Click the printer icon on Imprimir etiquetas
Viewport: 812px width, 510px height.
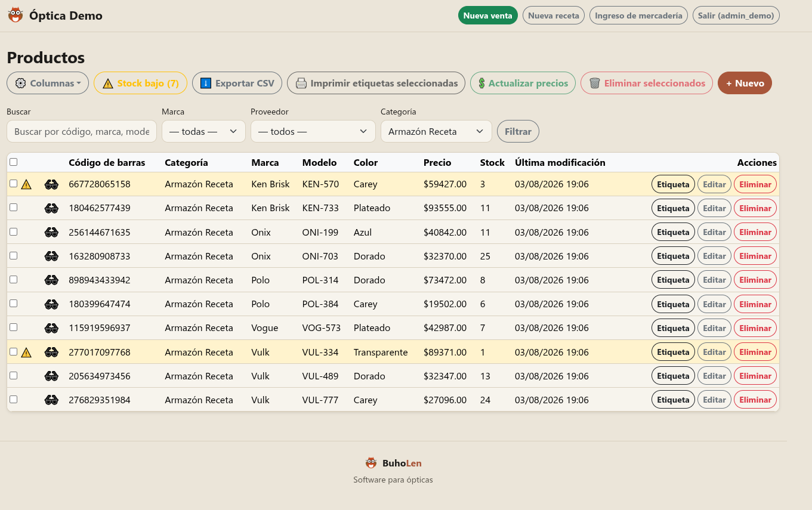point(301,84)
